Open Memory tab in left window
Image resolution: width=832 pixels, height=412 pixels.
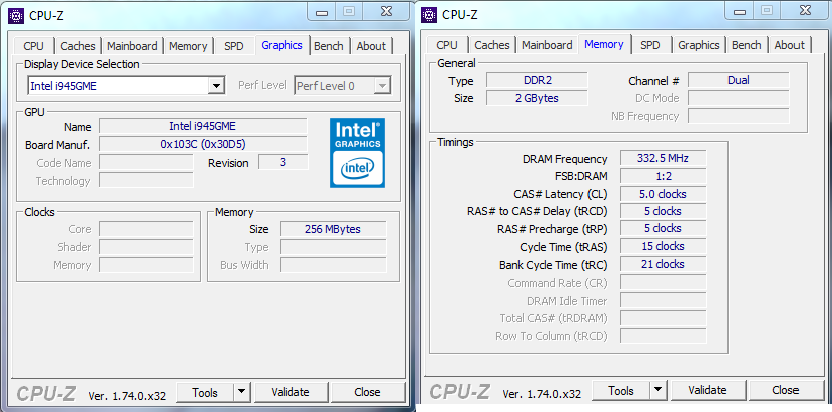tap(188, 46)
